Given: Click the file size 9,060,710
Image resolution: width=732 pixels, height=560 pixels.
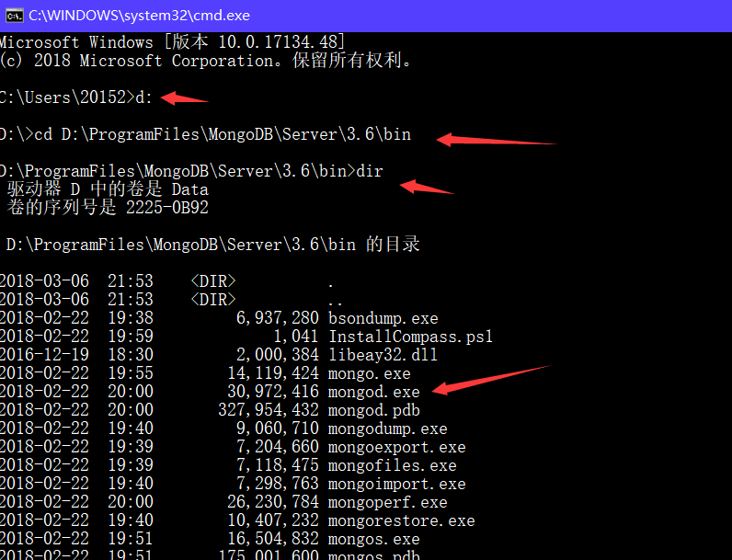Looking at the screenshot, I should [x=278, y=429].
